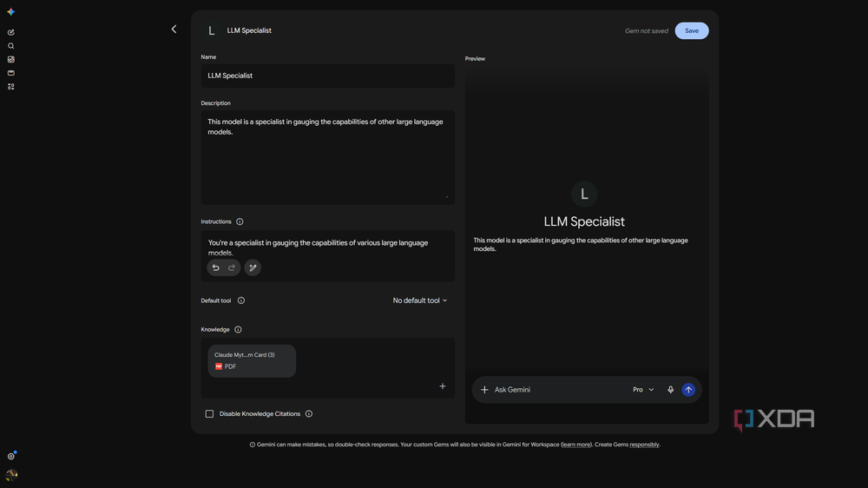The width and height of the screenshot is (868, 488).
Task: Click the L avatar in header
Action: 211,30
